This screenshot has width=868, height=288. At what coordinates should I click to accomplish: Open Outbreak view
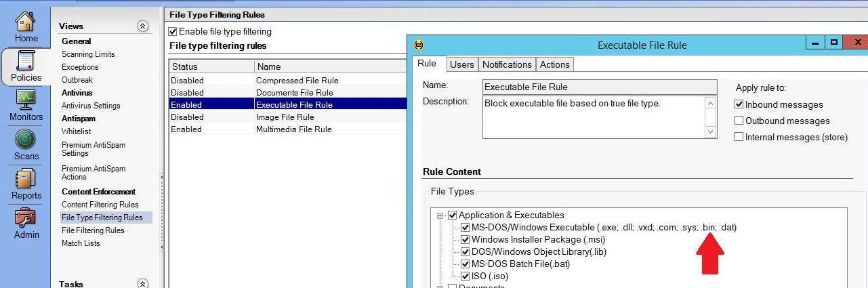tap(77, 80)
